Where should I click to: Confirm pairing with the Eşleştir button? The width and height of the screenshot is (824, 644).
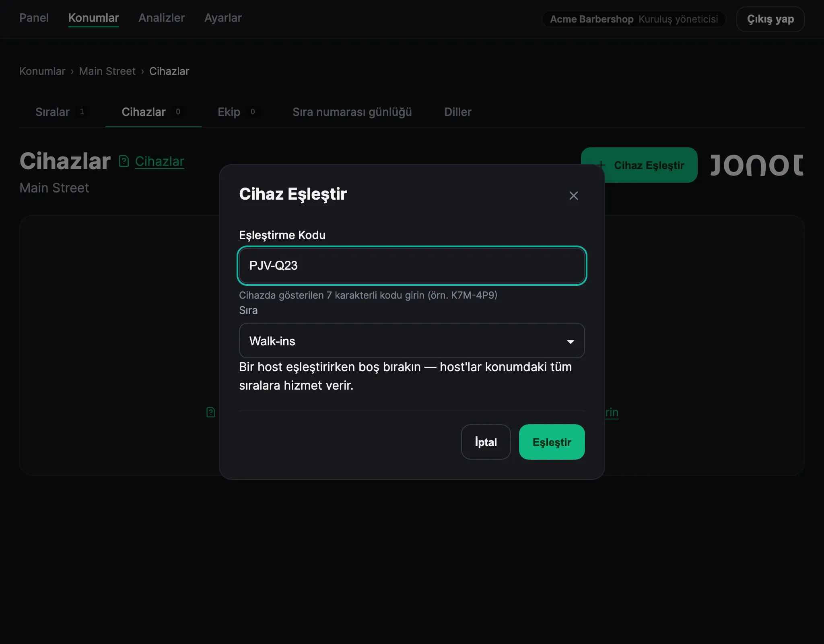[x=552, y=442]
